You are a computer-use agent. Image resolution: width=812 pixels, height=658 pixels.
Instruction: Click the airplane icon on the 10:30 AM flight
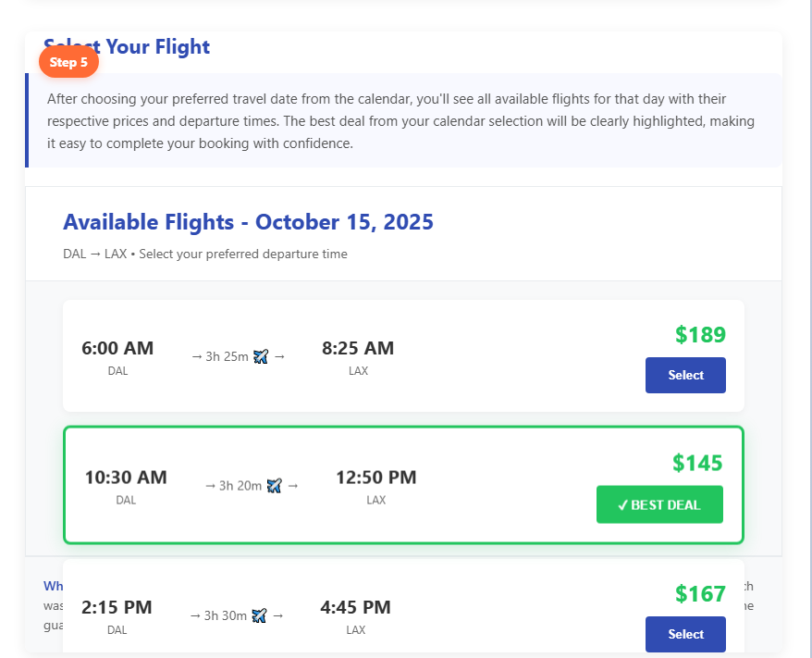pyautogui.click(x=274, y=485)
